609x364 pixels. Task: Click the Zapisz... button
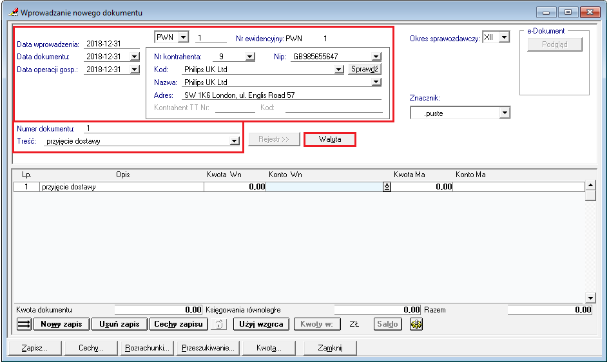click(35, 348)
